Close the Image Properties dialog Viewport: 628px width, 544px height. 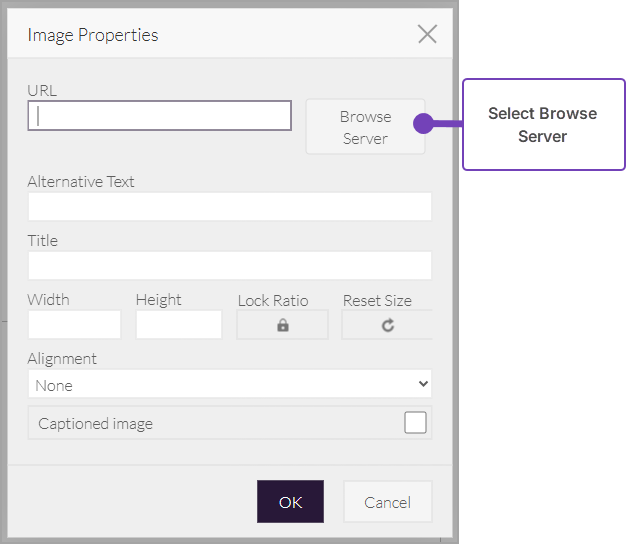pyautogui.click(x=427, y=34)
